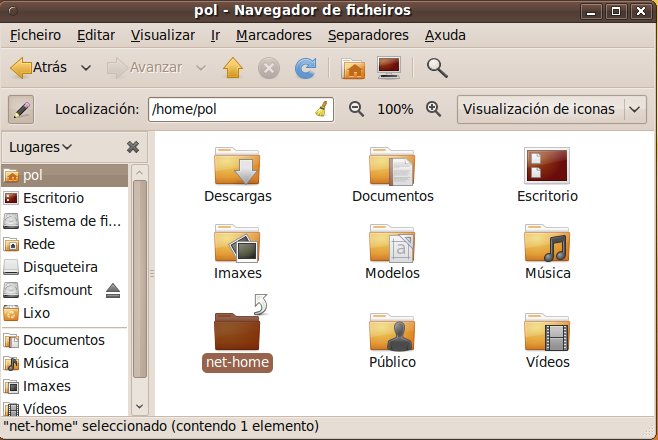Open the Marcadores menu

274,35
